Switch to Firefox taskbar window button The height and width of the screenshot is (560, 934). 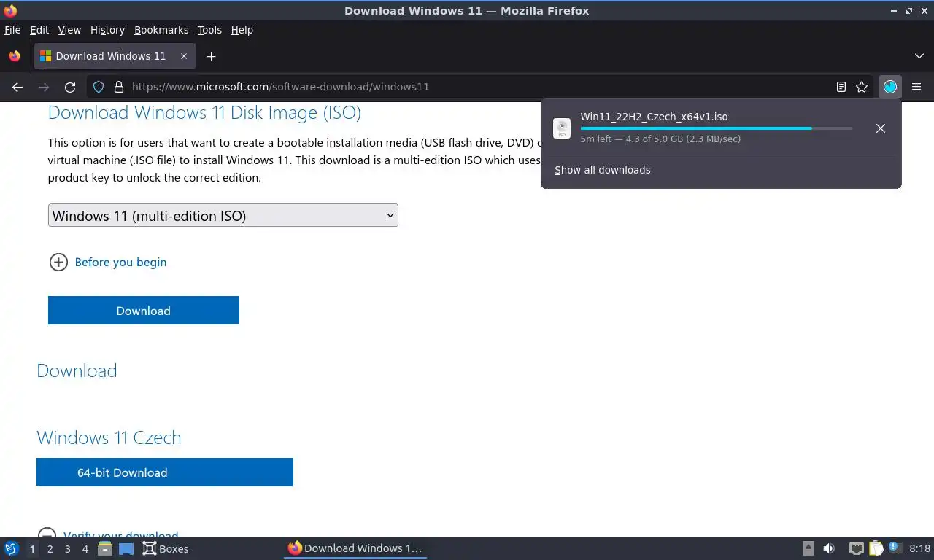tap(355, 548)
